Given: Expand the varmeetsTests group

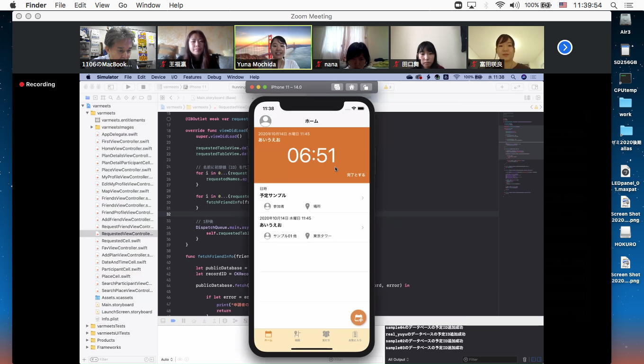Looking at the screenshot, I should pos(88,326).
